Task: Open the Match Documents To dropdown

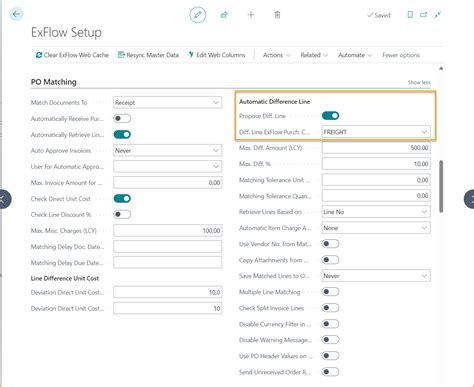Action: tap(168, 102)
